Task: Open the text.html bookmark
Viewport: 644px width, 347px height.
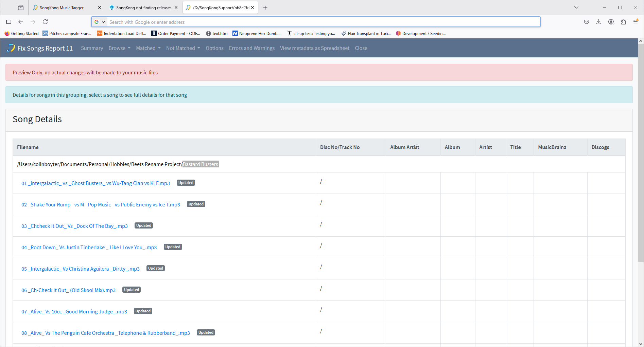Action: [217, 33]
